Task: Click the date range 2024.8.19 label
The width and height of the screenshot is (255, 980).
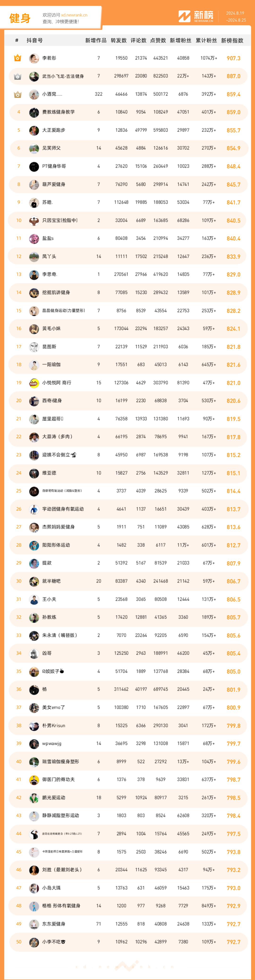Action: 235,13
